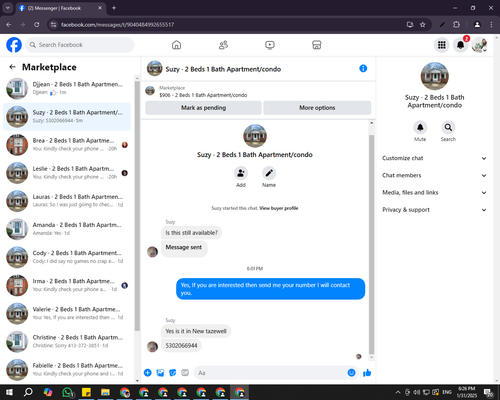Click the browser address bar URL
The width and height of the screenshot is (500, 400).
click(117, 24)
